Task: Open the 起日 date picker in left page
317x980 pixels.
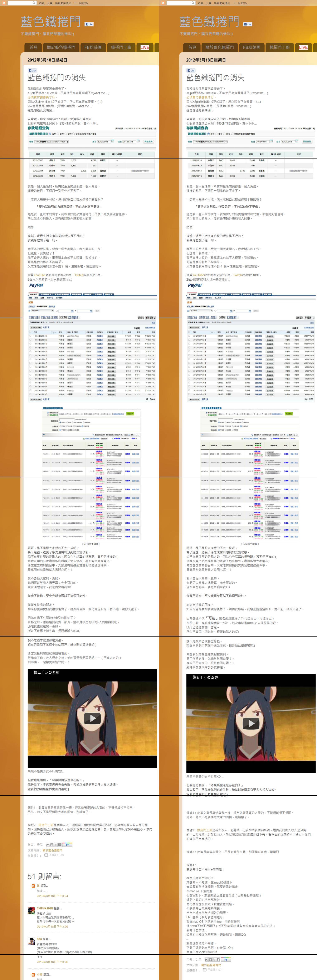Action: [x=112, y=141]
